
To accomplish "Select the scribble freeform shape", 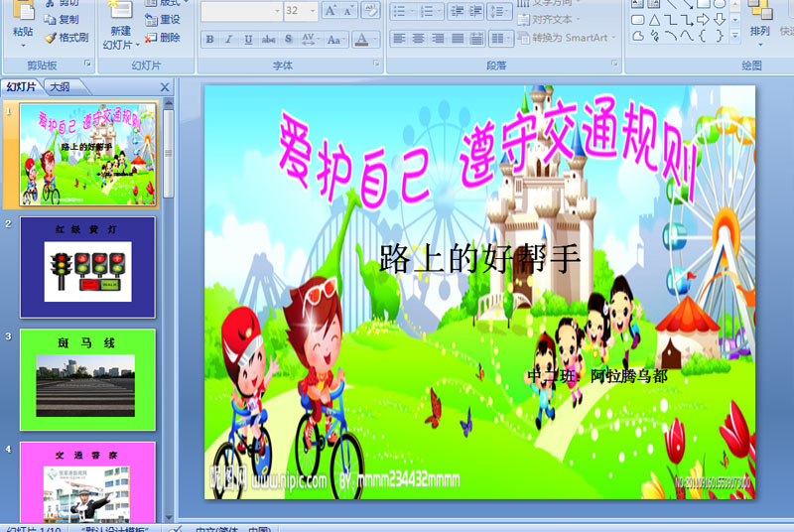I will pyautogui.click(x=654, y=36).
